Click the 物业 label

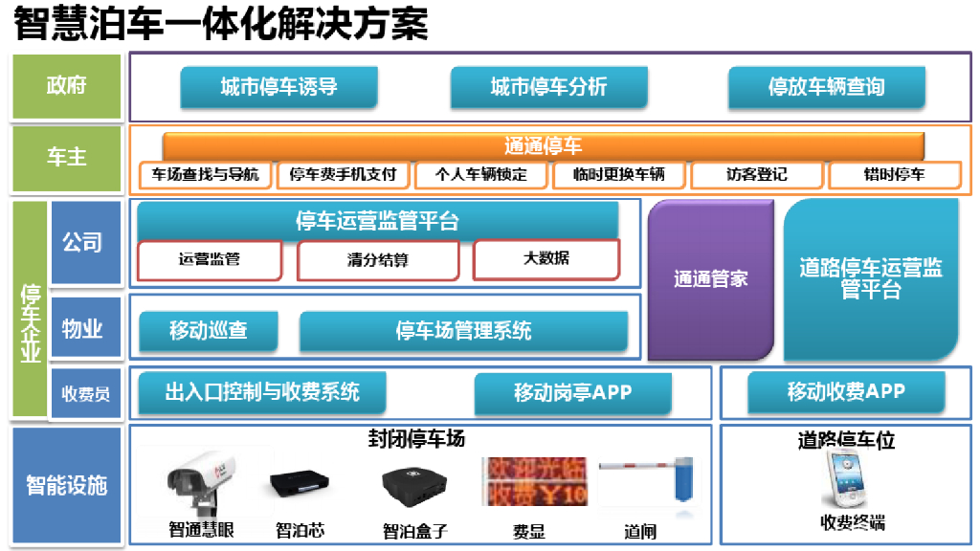[x=85, y=326]
